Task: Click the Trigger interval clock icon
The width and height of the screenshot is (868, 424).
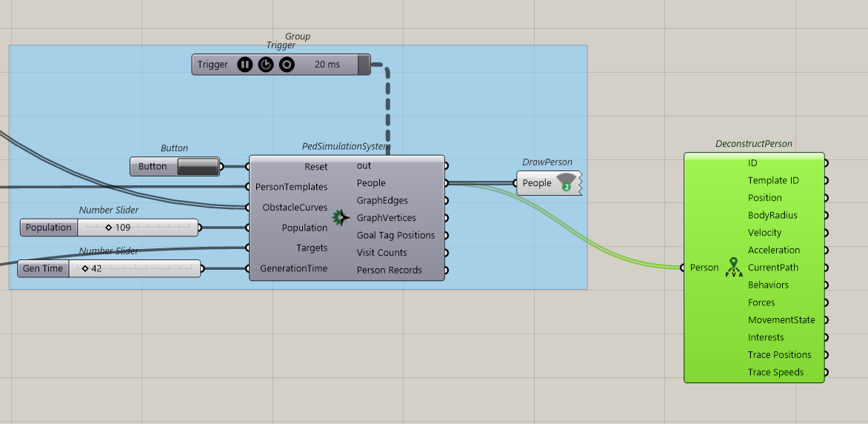Action: pyautogui.click(x=266, y=64)
